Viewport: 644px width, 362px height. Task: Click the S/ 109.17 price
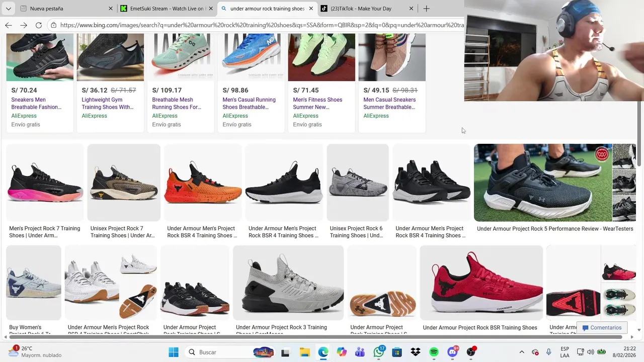point(167,90)
